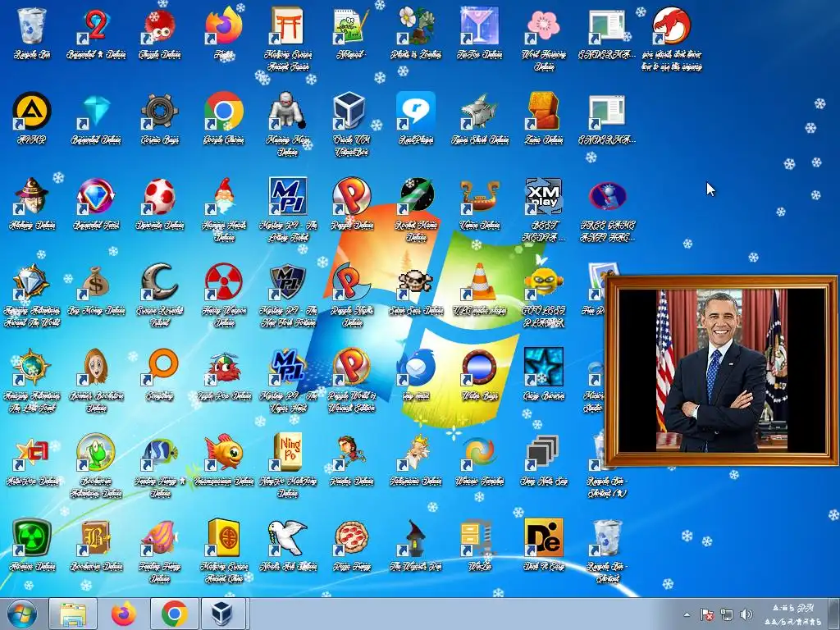Select Zuma Deluxe stone idol icon
This screenshot has height=630, width=840.
tap(544, 111)
